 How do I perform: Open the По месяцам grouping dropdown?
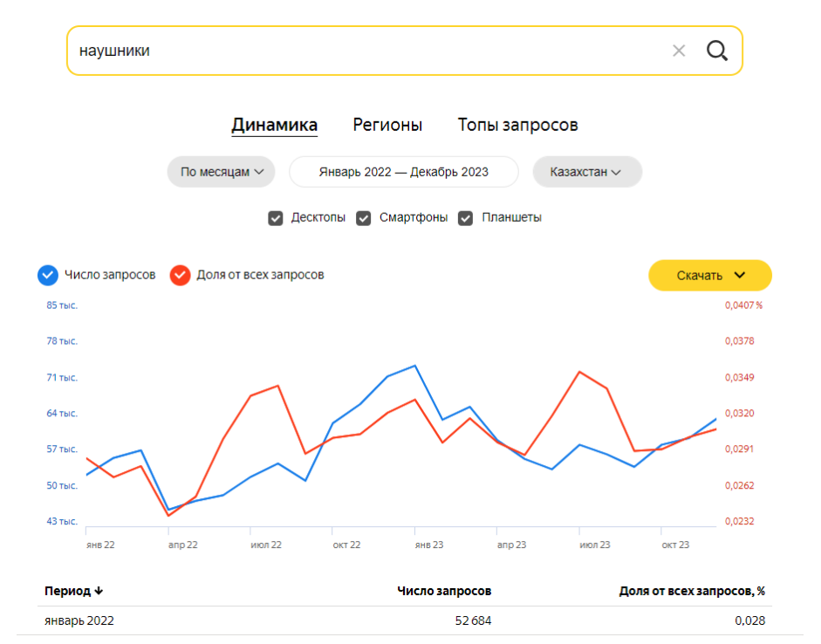pos(222,172)
